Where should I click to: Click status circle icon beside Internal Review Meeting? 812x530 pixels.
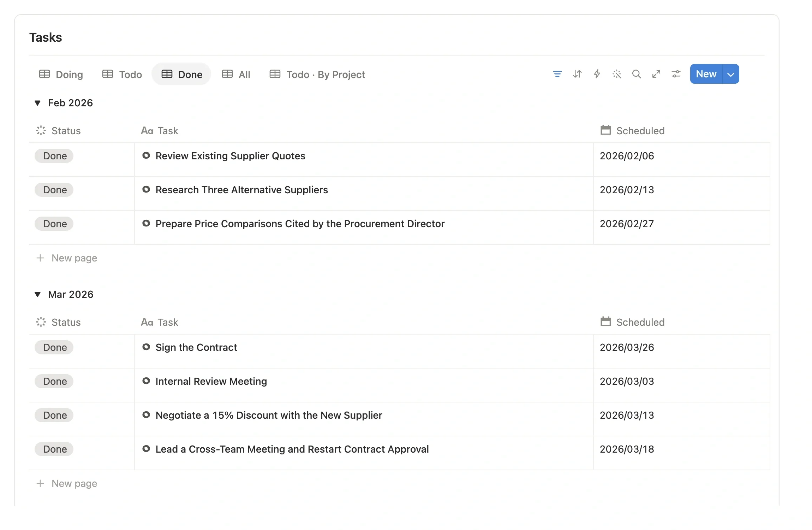146,381
